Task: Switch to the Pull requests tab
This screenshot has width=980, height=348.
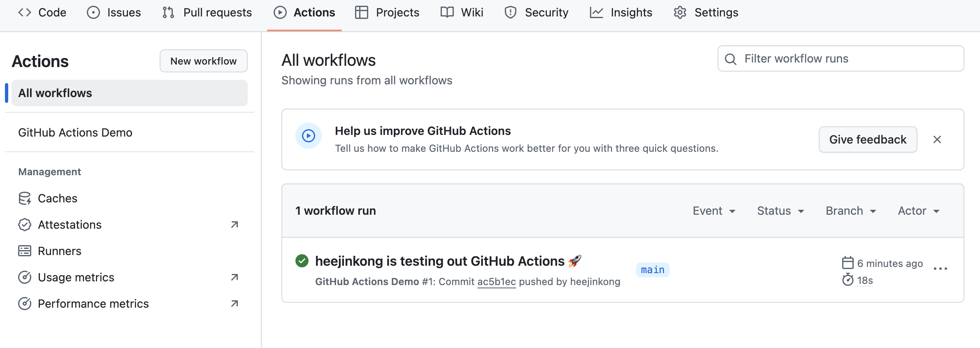Action: 207,12
